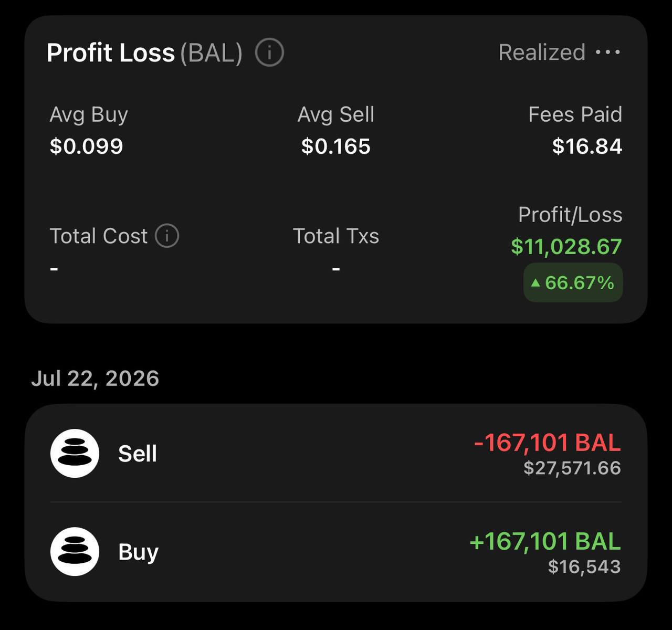The width and height of the screenshot is (672, 630).
Task: Open the Profit Loss info icon
Action: tap(269, 52)
